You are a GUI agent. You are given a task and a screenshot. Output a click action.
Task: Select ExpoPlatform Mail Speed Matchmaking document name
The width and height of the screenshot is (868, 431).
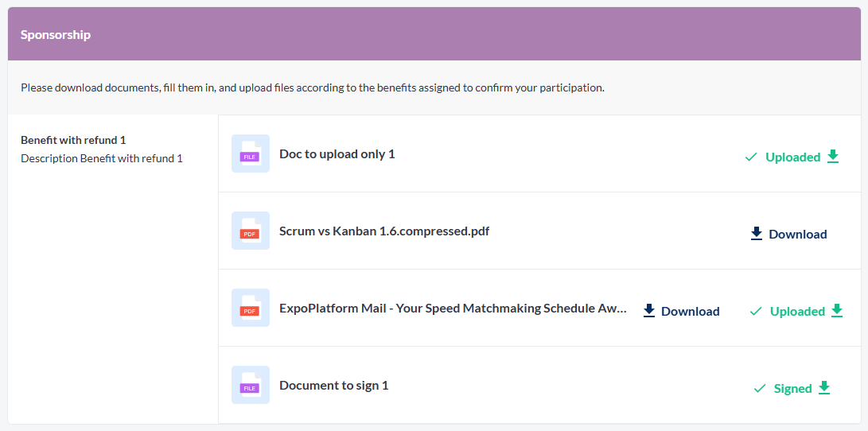(x=453, y=309)
